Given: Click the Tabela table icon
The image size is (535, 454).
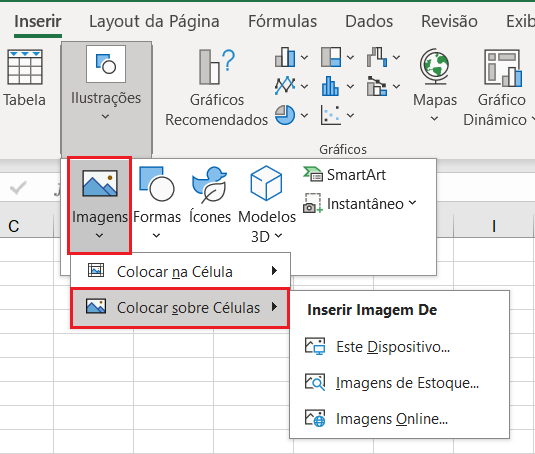Looking at the screenshot, I should (25, 67).
